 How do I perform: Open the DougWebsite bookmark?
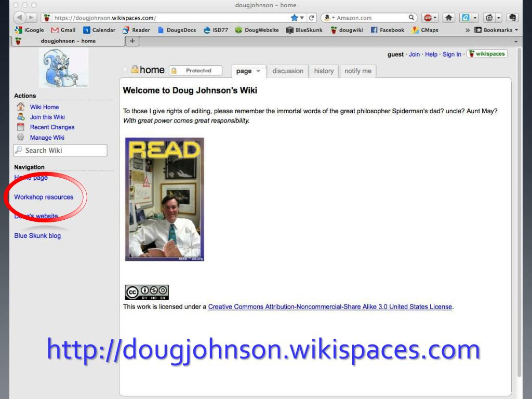tap(257, 30)
